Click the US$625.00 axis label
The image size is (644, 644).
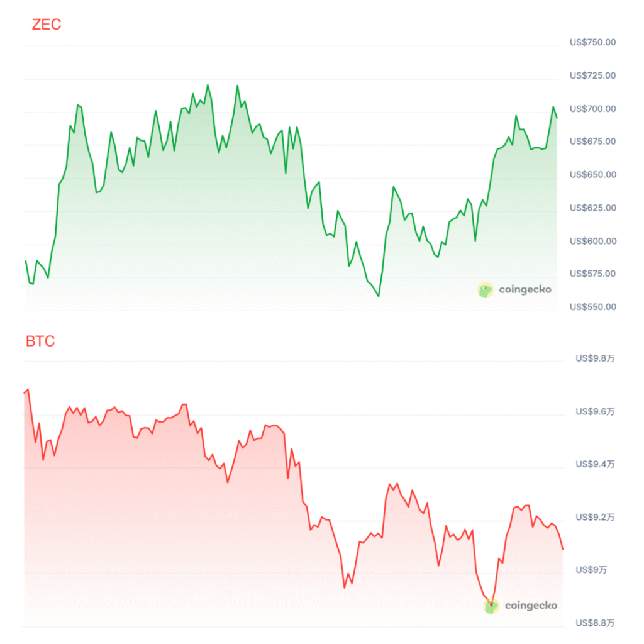pyautogui.click(x=592, y=208)
